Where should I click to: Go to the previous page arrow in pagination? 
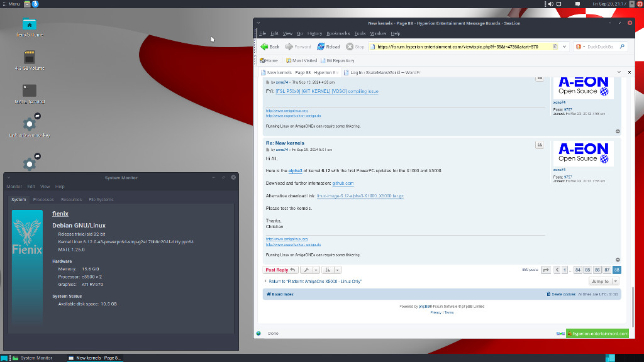point(557,270)
